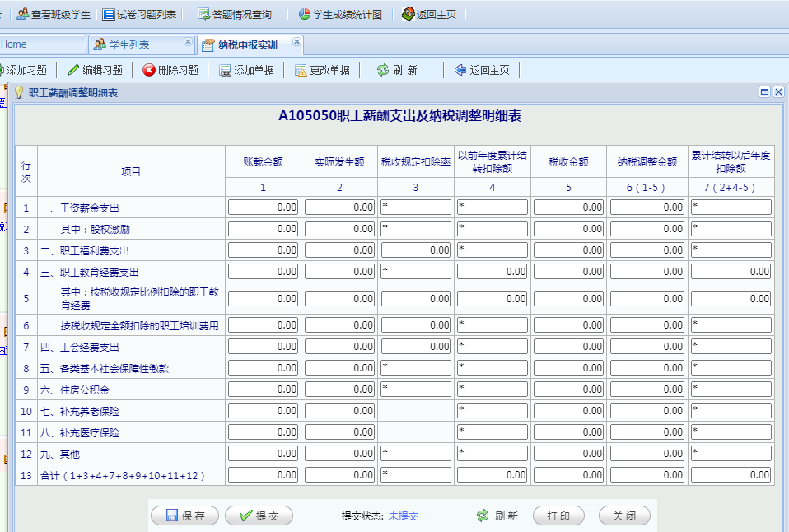Close the 纳税申报实训 tab

(x=296, y=41)
